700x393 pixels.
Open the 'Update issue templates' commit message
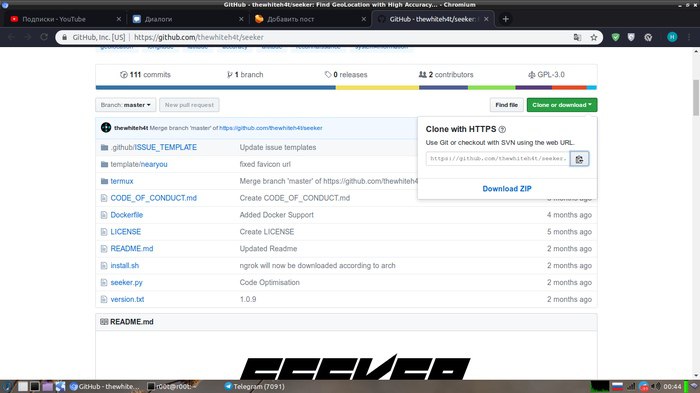click(x=278, y=147)
